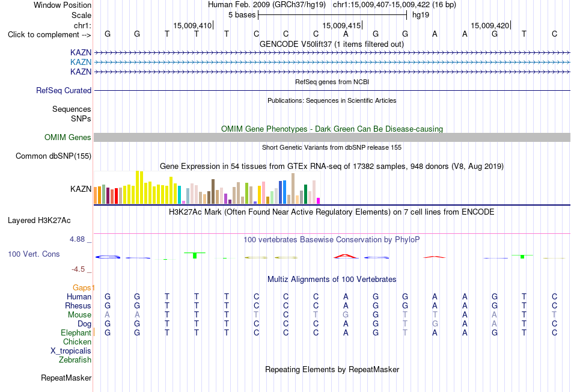571x392 pixels.
Task: Click the 15,009,415 coordinate marker
Action: 341,25
